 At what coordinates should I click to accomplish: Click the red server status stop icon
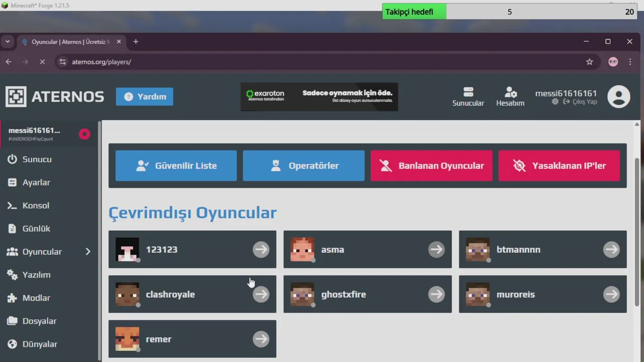(x=84, y=134)
